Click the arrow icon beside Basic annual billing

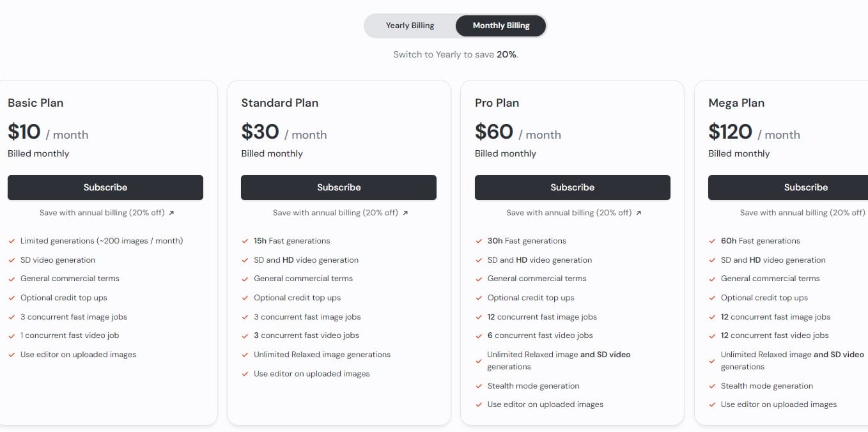171,213
